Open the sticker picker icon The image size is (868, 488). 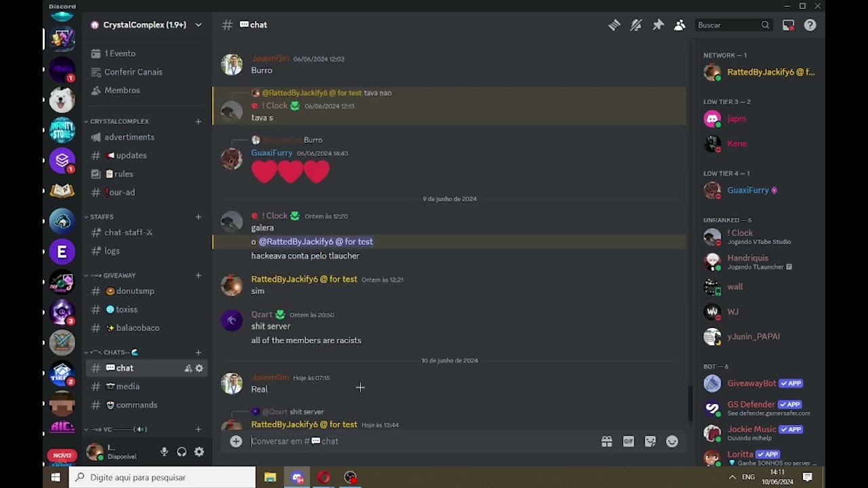click(x=650, y=441)
